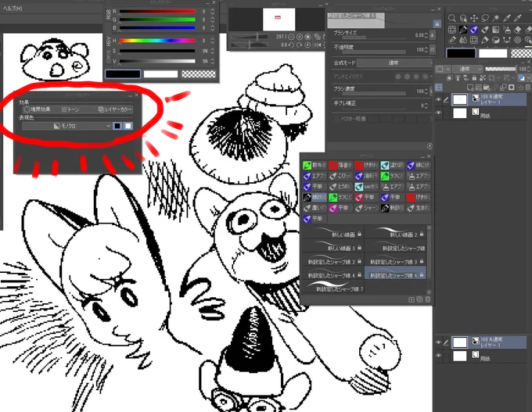The image size is (532, 412).
Task: Duplicate sub tool icon below brush list
Action: (x=419, y=299)
